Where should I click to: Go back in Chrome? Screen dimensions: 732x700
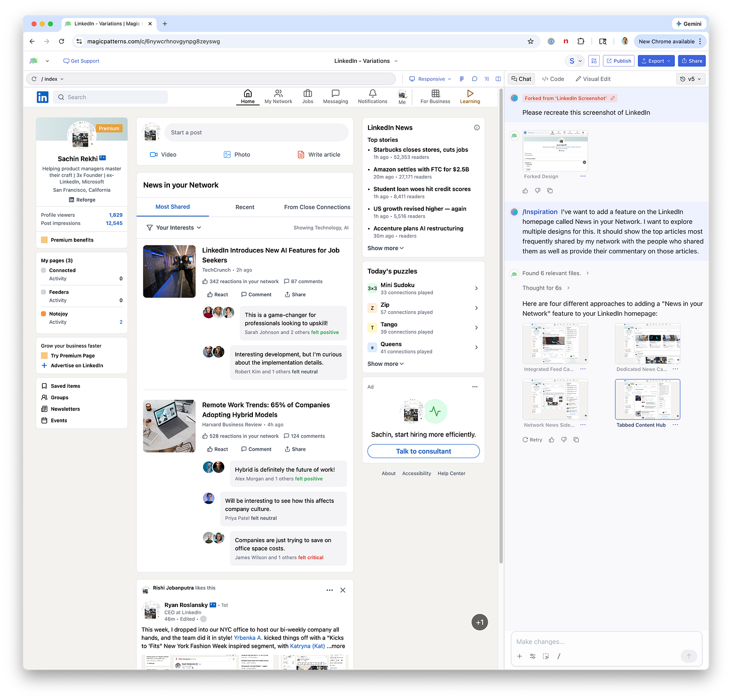click(32, 41)
